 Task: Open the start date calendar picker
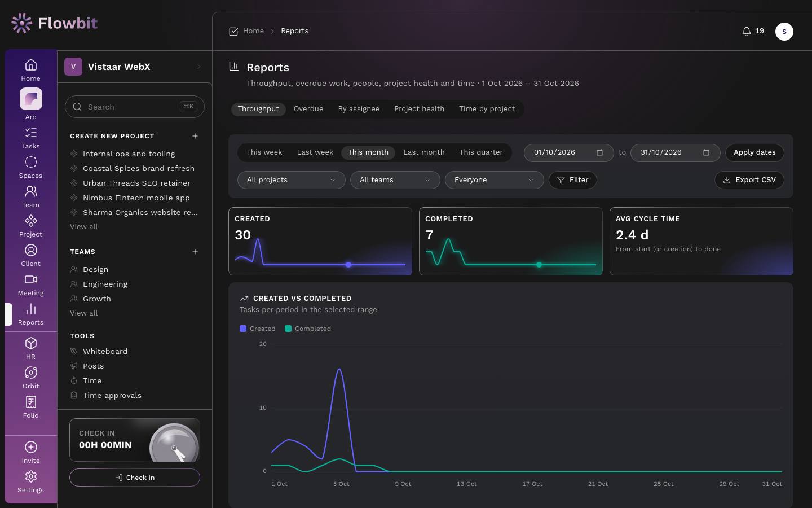point(599,152)
